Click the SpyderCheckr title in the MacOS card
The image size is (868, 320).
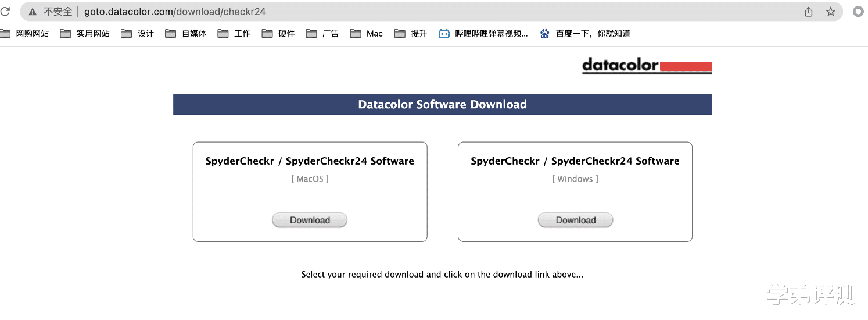click(310, 161)
